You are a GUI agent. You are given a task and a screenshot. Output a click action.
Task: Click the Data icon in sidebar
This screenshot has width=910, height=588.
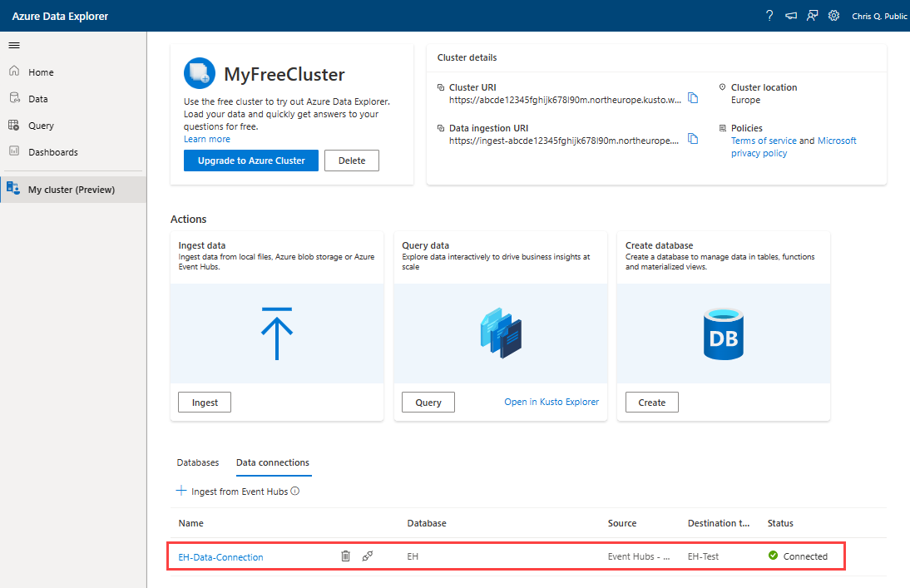click(x=14, y=98)
